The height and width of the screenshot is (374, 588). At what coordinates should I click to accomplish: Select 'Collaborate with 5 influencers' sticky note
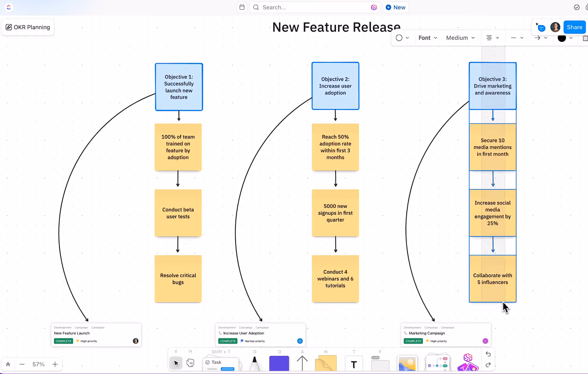(492, 279)
